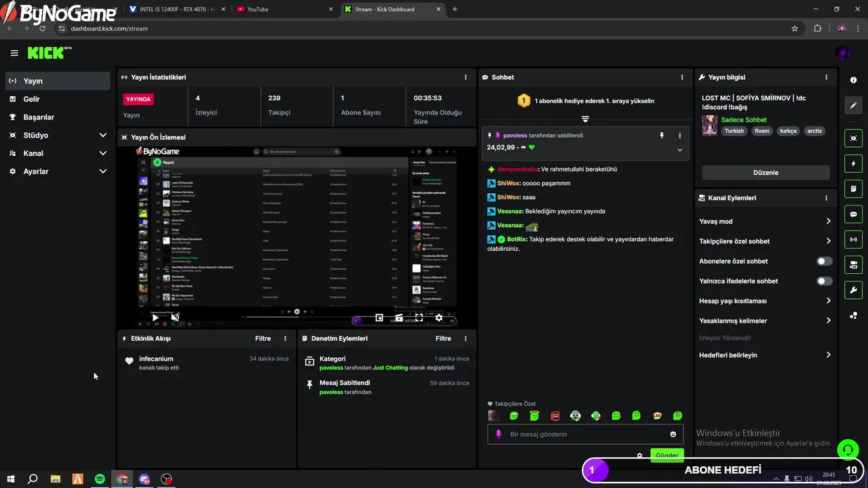Image resolution: width=868 pixels, height=488 pixels.
Task: Open Takipçilere özel sohbet options
Action: (766, 241)
